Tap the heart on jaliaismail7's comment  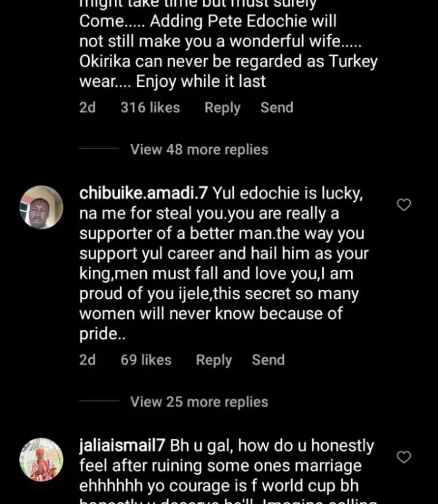pyautogui.click(x=403, y=457)
